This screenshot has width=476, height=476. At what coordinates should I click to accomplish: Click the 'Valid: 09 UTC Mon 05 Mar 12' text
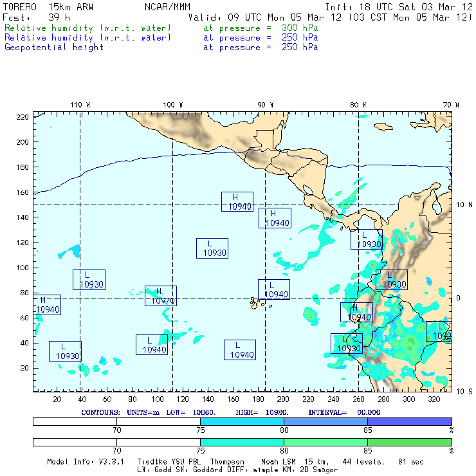tap(265, 17)
